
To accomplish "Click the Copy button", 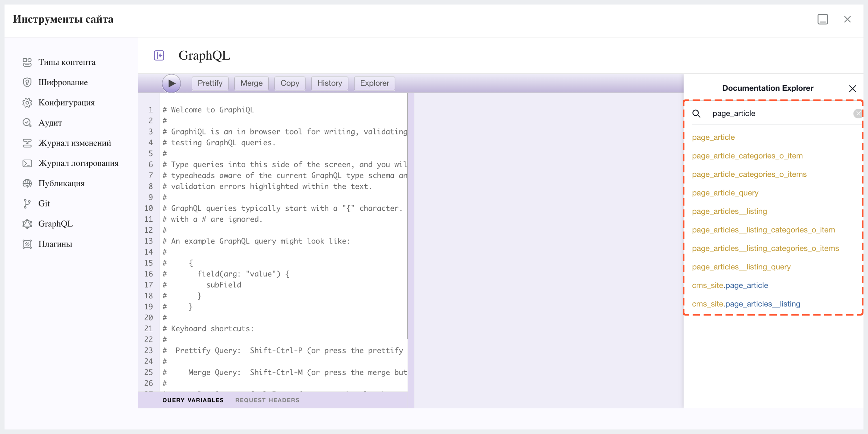I will [290, 83].
